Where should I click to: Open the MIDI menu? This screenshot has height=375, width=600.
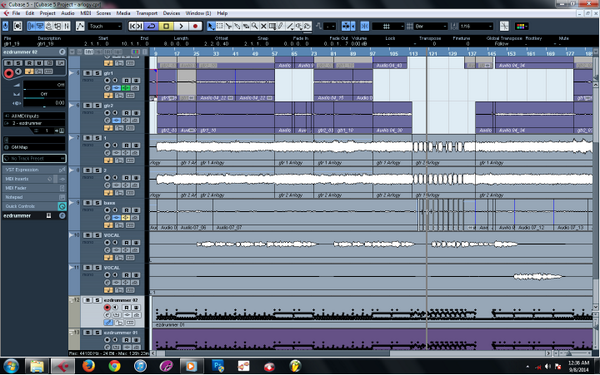tap(85, 13)
